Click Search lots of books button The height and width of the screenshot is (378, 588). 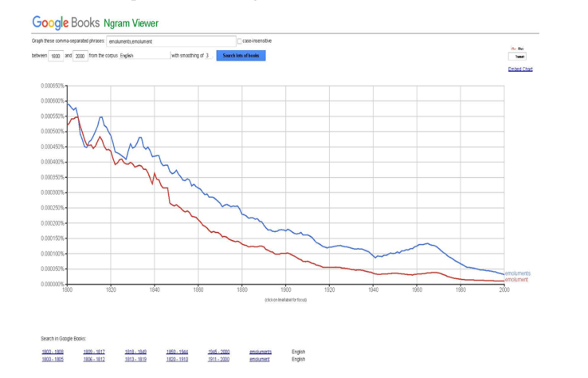click(x=241, y=56)
